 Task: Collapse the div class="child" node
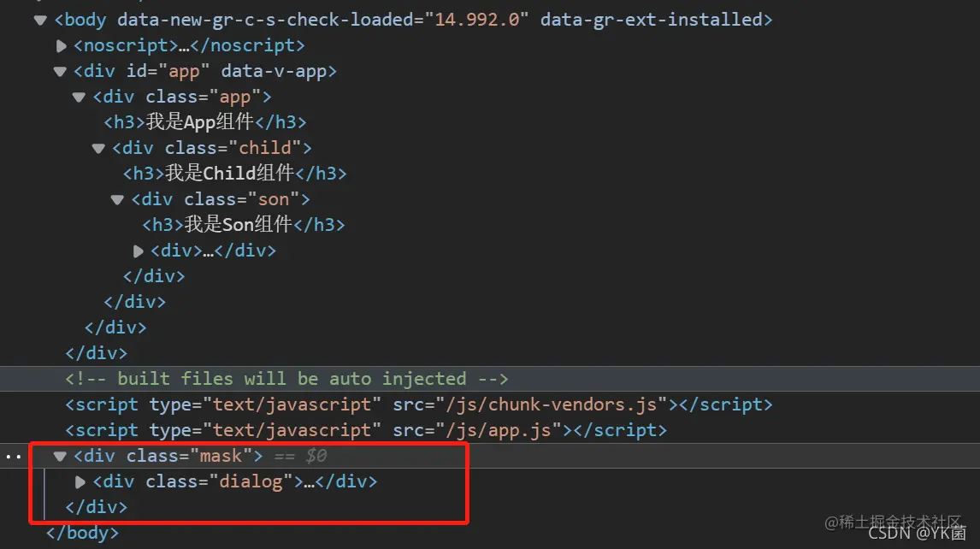click(x=98, y=148)
